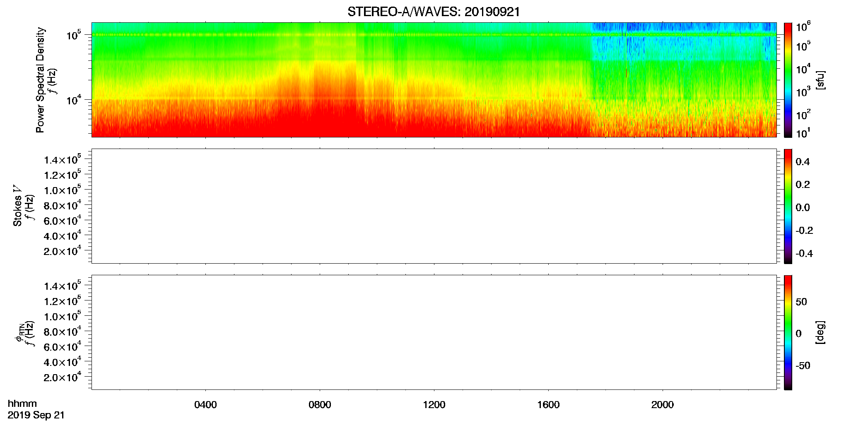Click the Power Spectral Density axis title
This screenshot has height=447, width=868.
click(40, 80)
